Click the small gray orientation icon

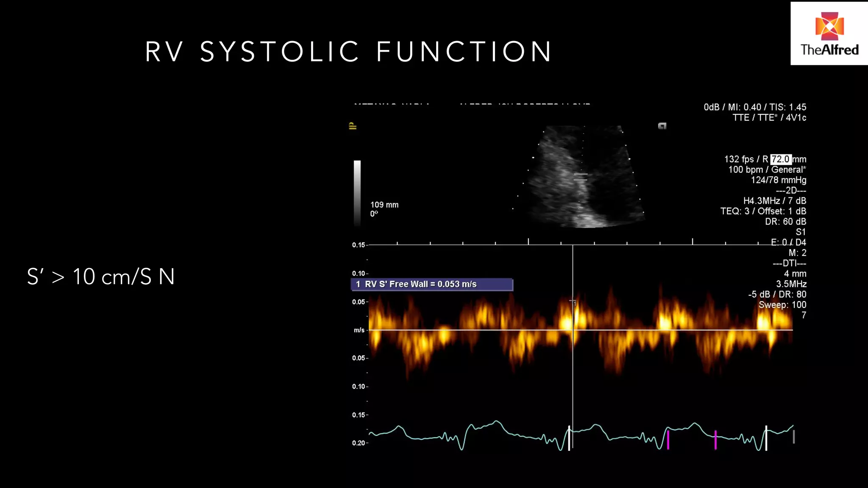[662, 126]
